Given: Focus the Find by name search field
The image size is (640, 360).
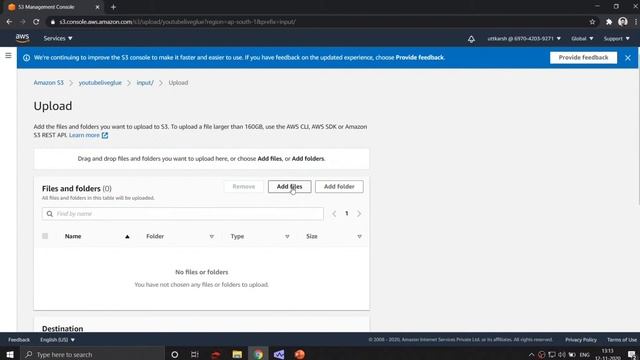Looking at the screenshot, I should 182,213.
